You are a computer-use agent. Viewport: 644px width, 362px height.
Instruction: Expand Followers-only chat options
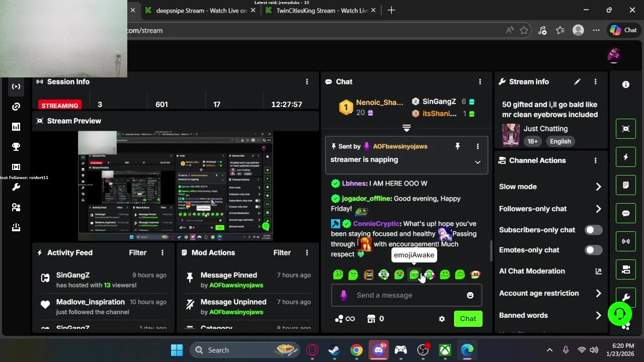(x=598, y=209)
